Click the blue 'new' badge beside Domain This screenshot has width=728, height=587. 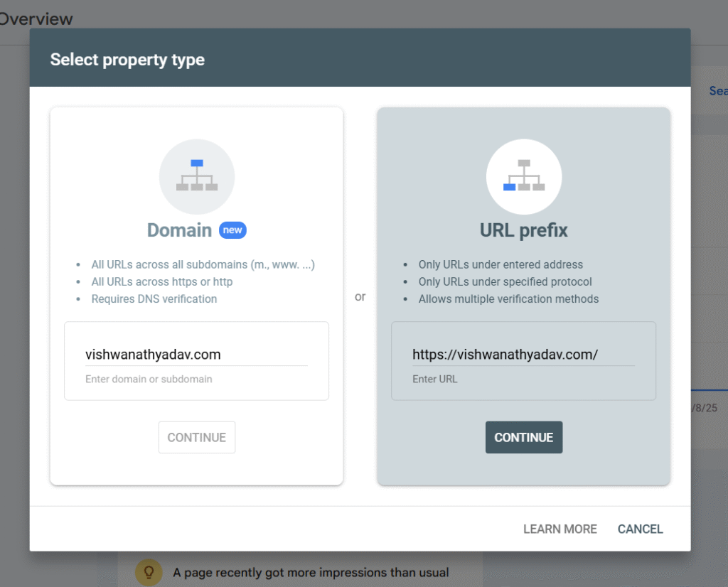click(232, 230)
